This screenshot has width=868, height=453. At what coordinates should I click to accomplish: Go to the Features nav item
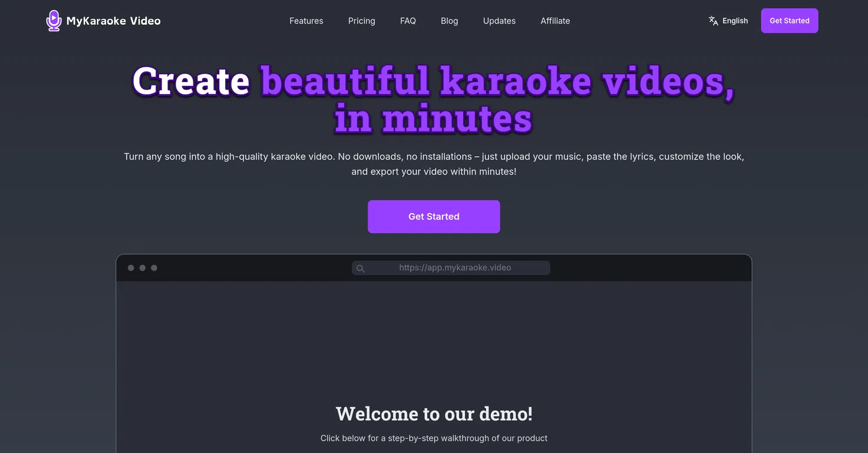[306, 21]
